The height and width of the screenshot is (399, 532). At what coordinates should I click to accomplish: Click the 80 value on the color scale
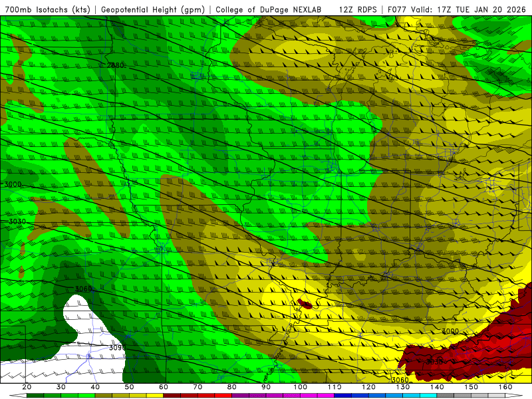[231, 387]
